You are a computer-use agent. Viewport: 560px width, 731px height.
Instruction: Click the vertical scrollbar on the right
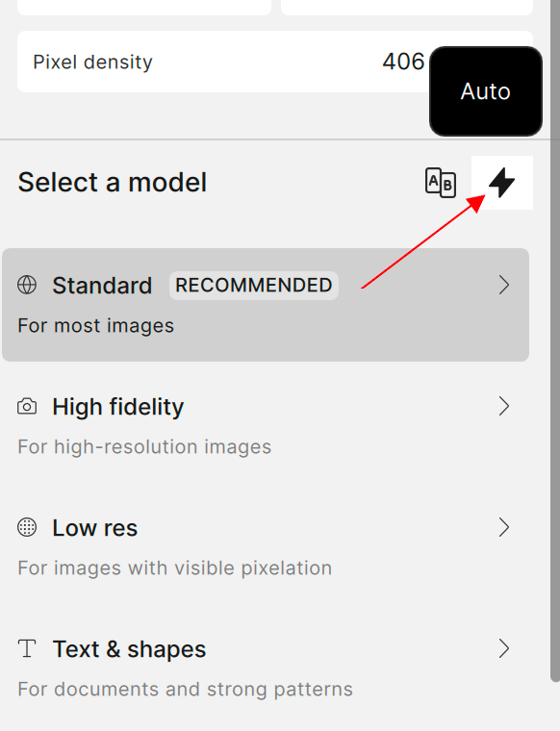click(x=555, y=340)
